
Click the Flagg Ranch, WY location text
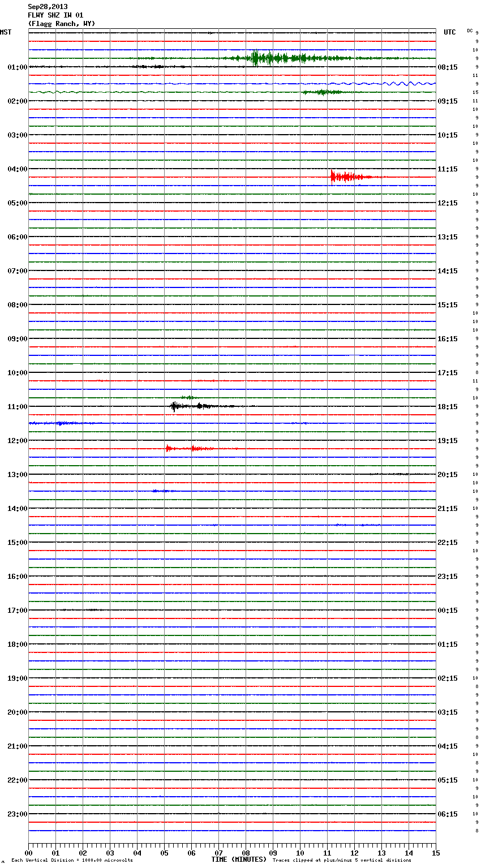[x=62, y=24]
